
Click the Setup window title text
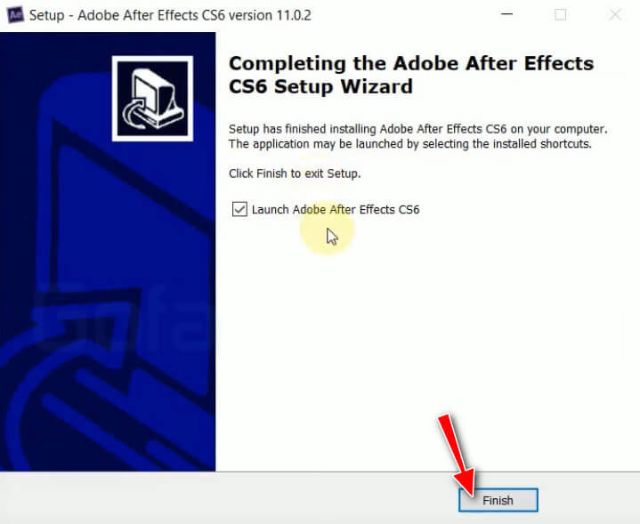(x=170, y=16)
